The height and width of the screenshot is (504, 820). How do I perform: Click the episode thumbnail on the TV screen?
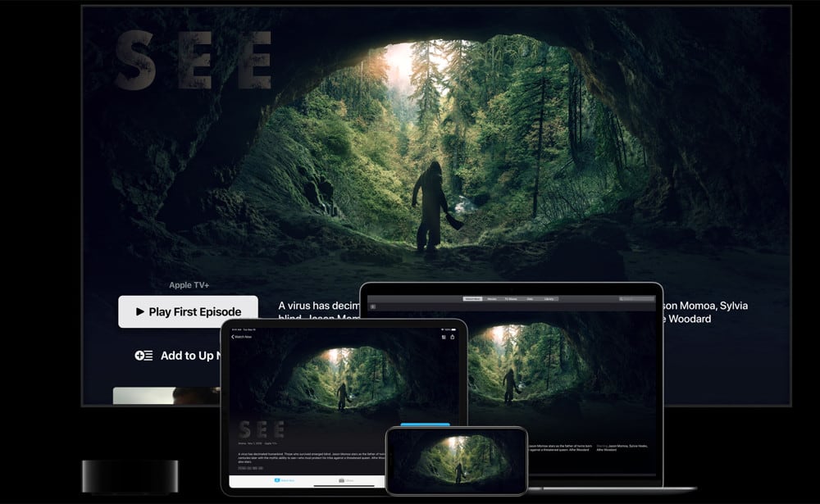pos(166,396)
